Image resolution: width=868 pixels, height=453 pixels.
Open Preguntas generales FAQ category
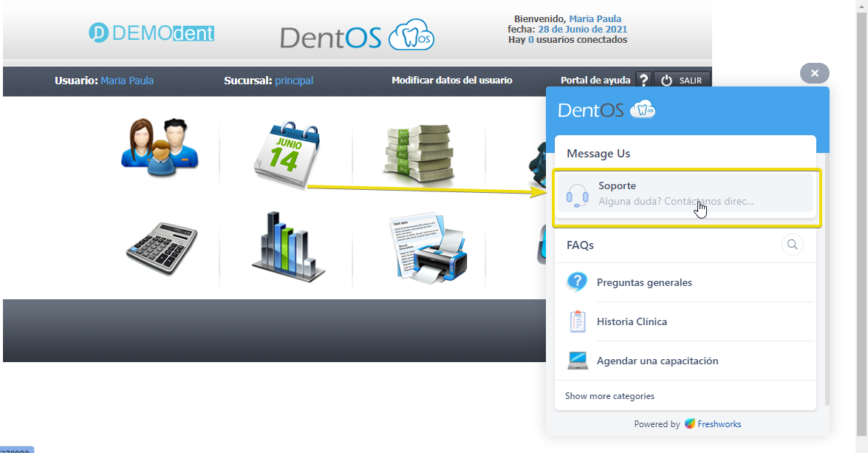(x=686, y=282)
